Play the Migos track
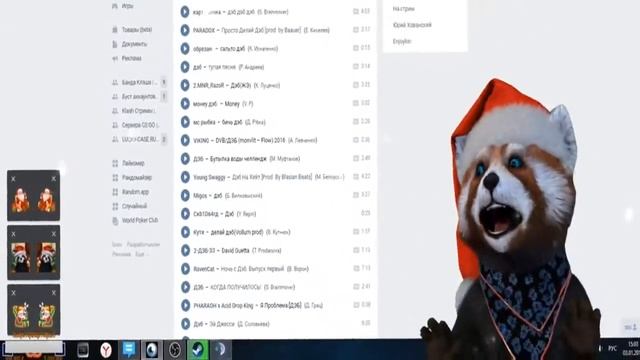The width and height of the screenshot is (640, 360). (185, 196)
